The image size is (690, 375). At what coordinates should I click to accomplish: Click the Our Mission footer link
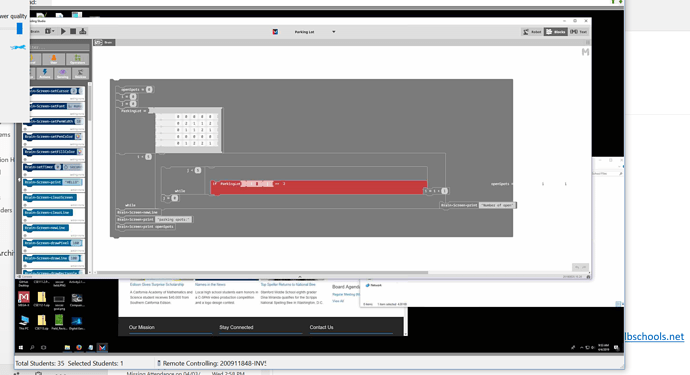coord(142,327)
